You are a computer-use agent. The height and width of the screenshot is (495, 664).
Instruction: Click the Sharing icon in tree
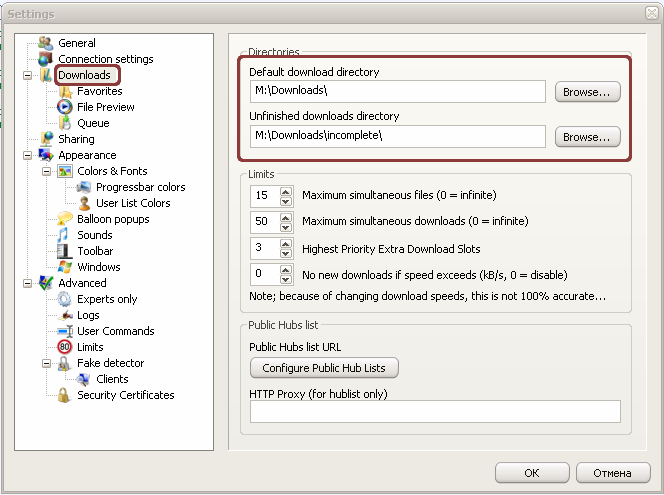(x=45, y=139)
